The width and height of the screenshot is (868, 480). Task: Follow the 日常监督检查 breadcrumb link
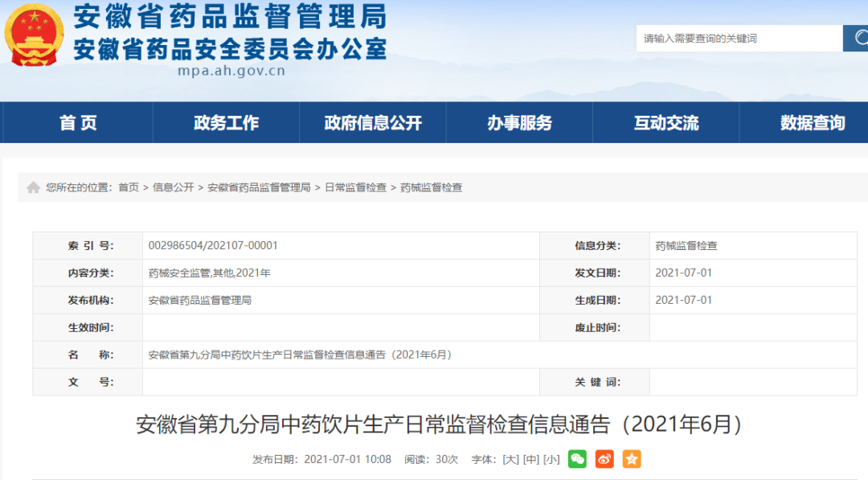click(355, 187)
